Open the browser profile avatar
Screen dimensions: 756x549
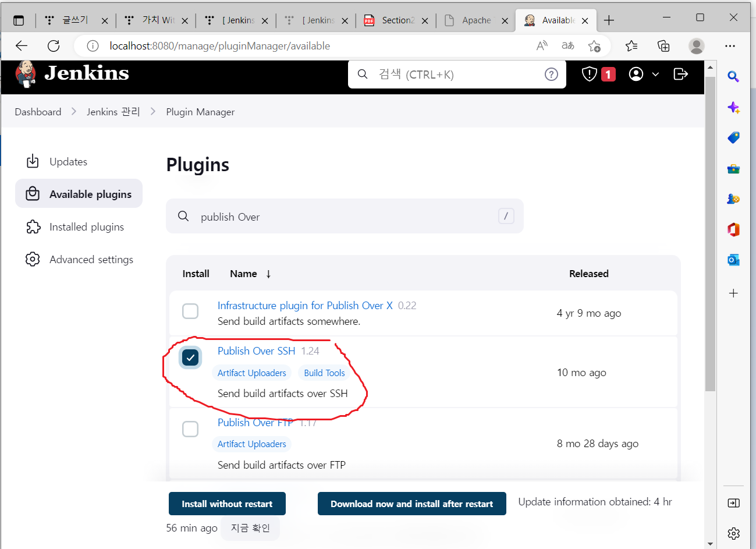click(x=697, y=46)
